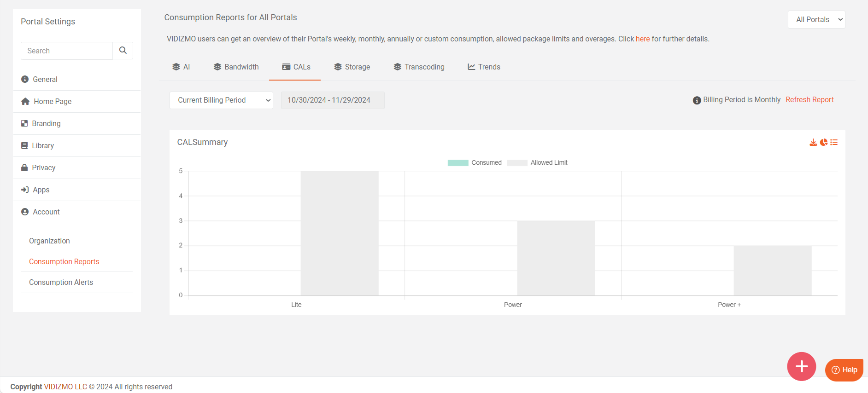The width and height of the screenshot is (868, 393).
Task: Switch CAL Summary to pie chart view
Action: click(x=824, y=143)
